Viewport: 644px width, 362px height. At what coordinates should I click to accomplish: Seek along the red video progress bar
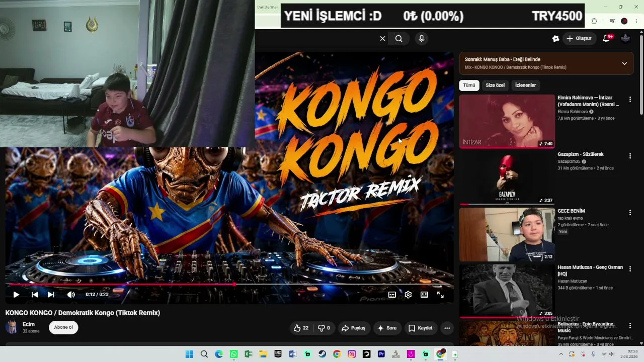[229, 285]
